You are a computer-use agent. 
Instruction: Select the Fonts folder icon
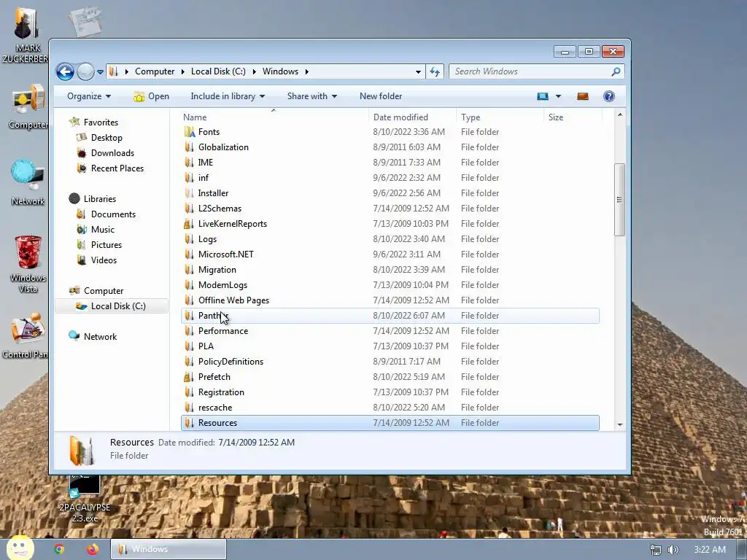[x=190, y=132]
